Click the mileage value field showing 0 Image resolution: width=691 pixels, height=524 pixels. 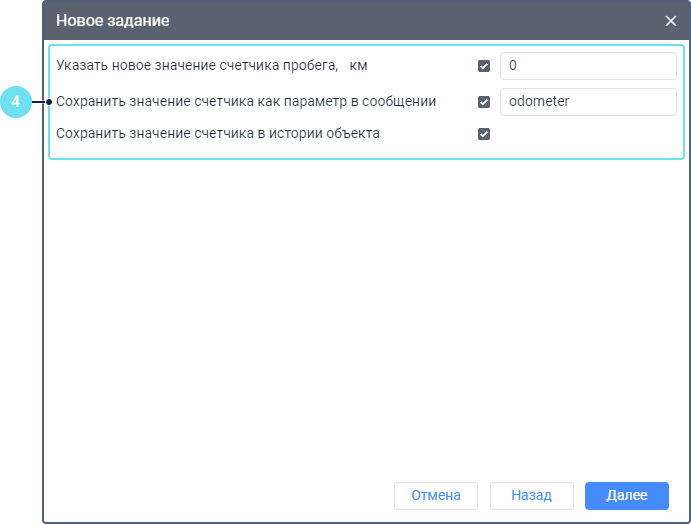[588, 66]
